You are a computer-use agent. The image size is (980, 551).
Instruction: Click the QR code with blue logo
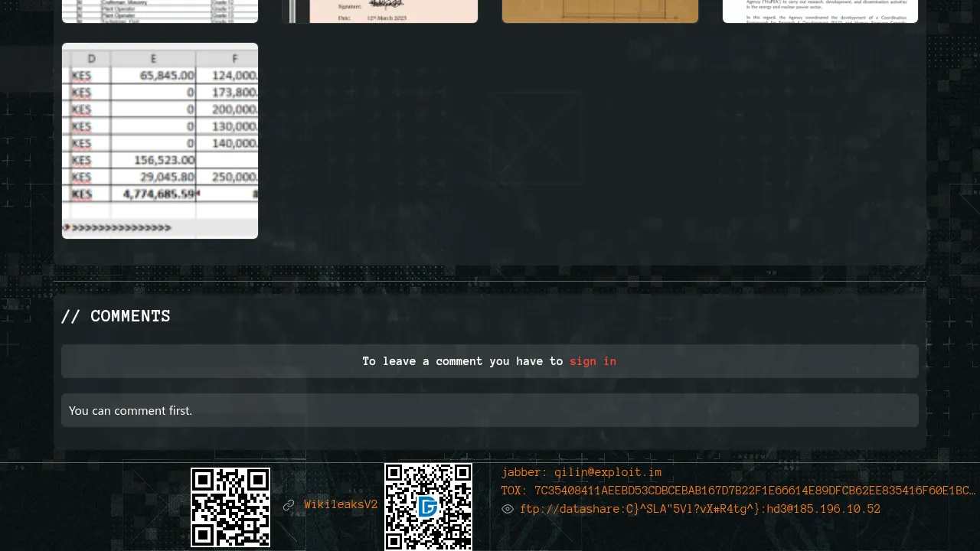tap(428, 507)
